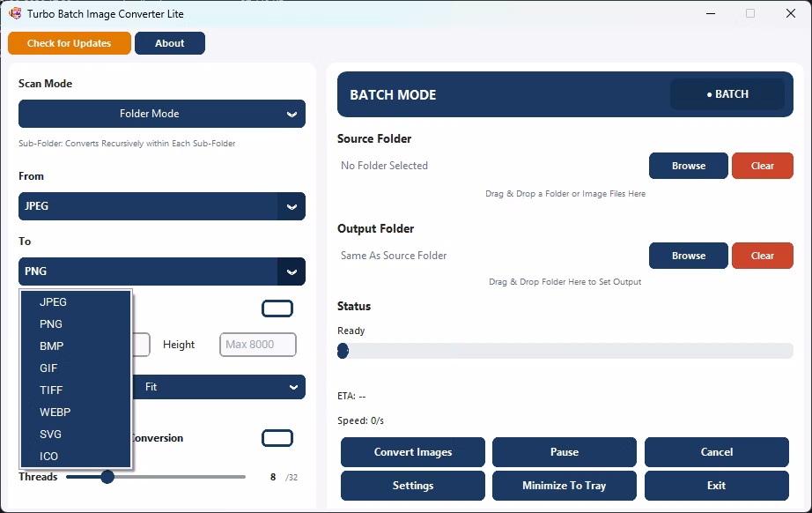Browse for the Source Folder

pos(688,166)
